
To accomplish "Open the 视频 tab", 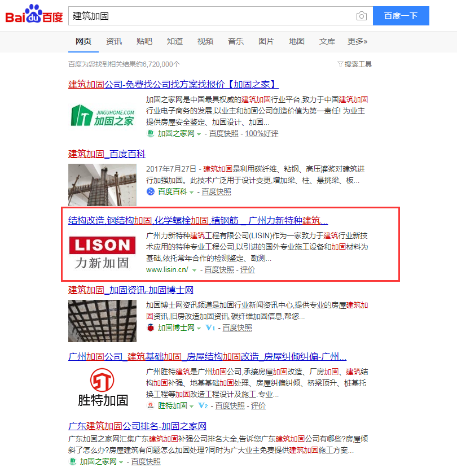I will 205,41.
